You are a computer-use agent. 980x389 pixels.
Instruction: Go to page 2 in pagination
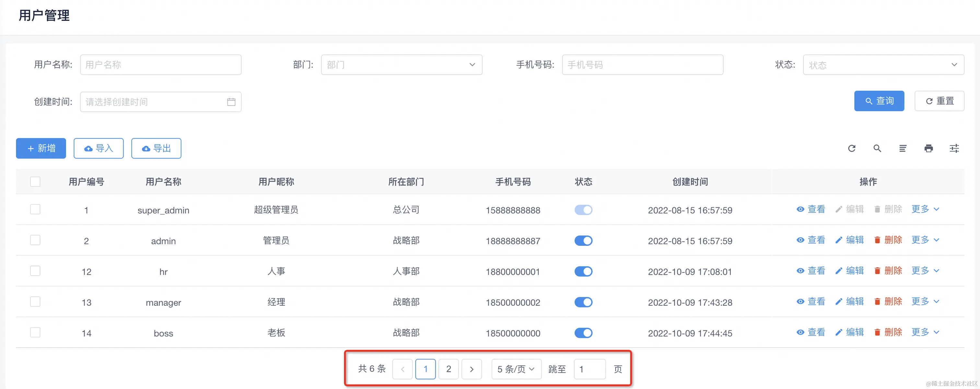pos(448,369)
